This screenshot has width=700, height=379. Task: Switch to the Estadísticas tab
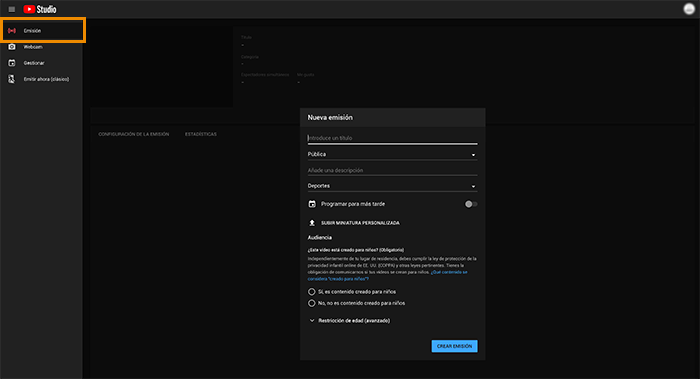[201, 134]
